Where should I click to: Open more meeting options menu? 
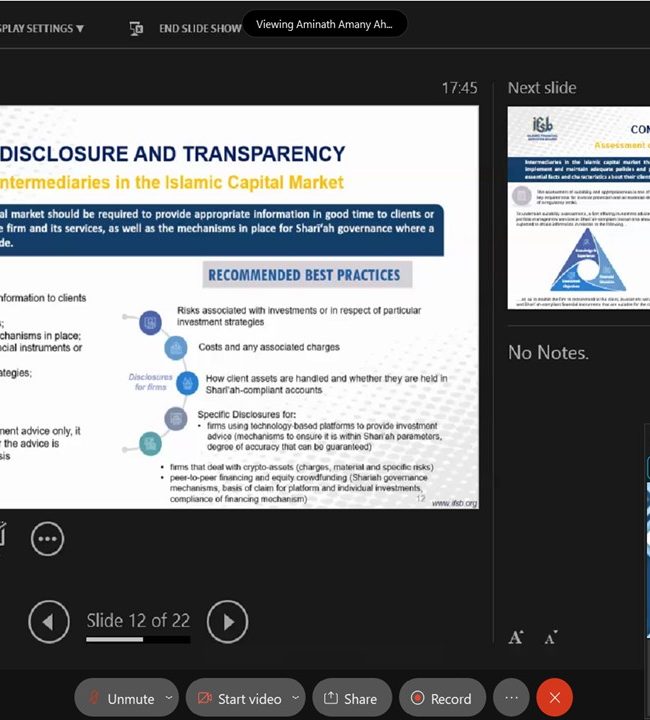pos(511,698)
